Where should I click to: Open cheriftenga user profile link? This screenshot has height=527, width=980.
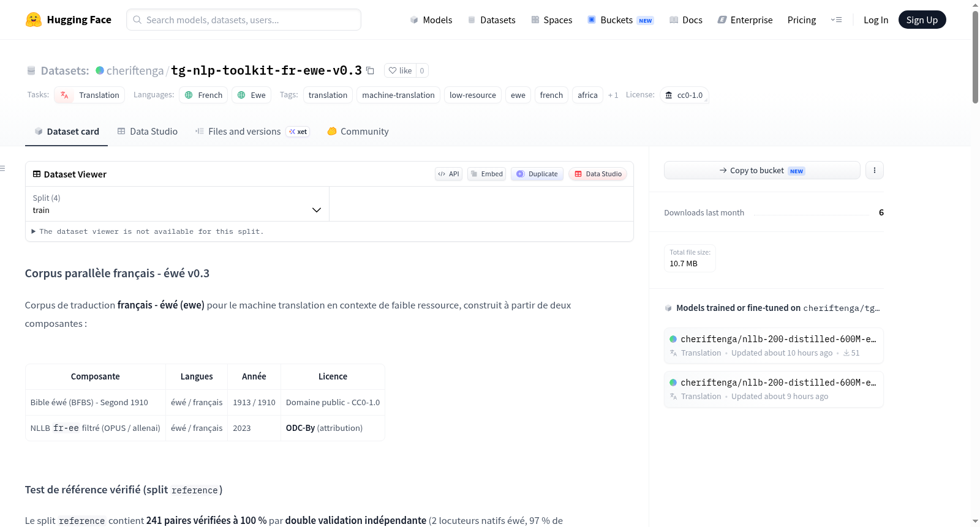pyautogui.click(x=135, y=70)
